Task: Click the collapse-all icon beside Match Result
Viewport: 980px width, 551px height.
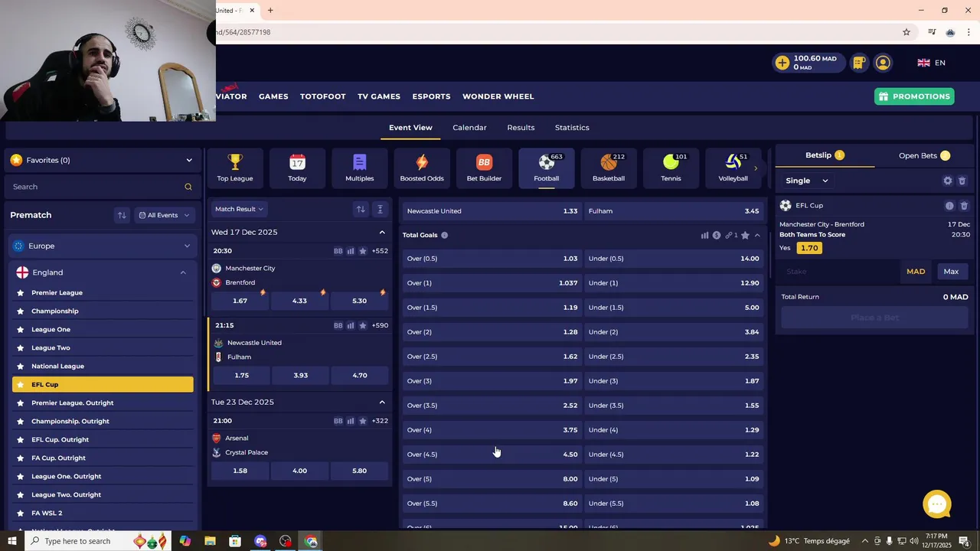Action: (380, 209)
